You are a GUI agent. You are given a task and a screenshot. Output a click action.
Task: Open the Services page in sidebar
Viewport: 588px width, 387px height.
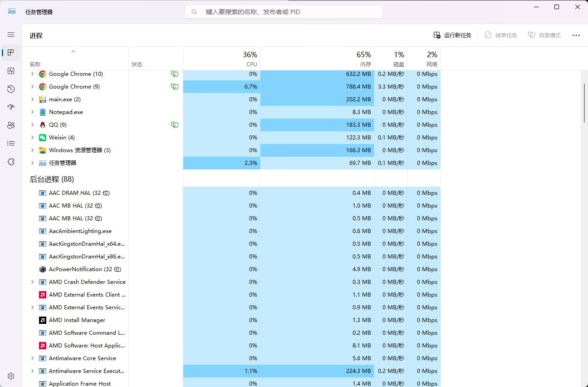click(x=11, y=162)
